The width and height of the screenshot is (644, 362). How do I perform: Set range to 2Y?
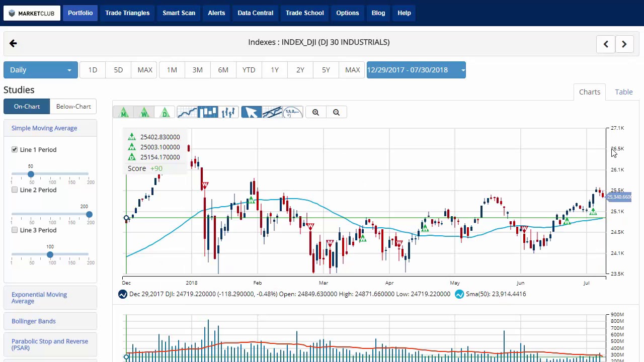point(300,70)
